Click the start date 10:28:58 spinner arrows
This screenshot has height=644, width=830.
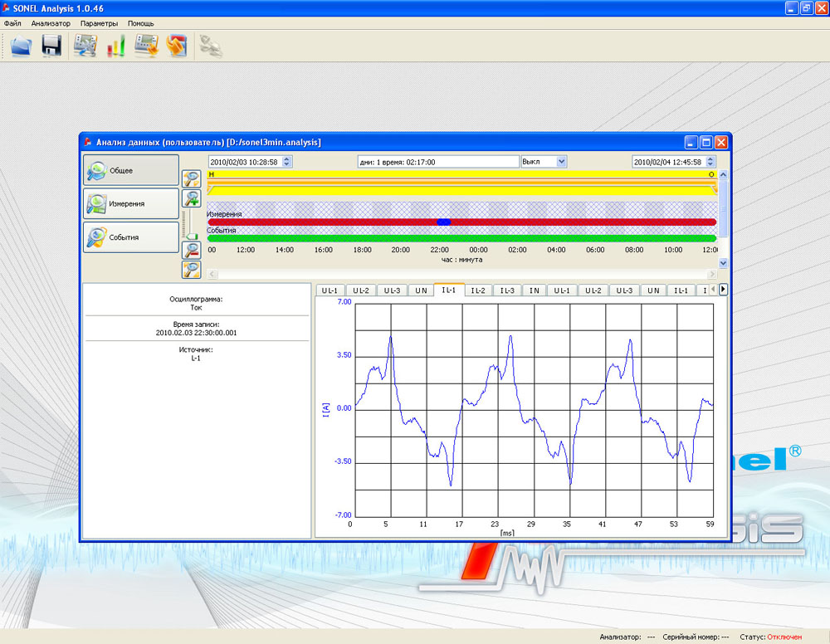pyautogui.click(x=287, y=162)
